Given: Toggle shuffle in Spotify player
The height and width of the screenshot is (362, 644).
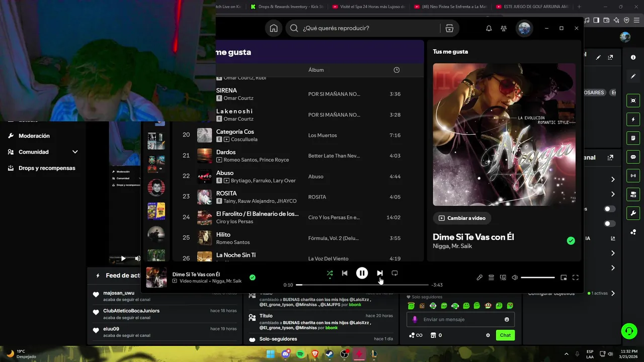Looking at the screenshot, I should pos(330,273).
